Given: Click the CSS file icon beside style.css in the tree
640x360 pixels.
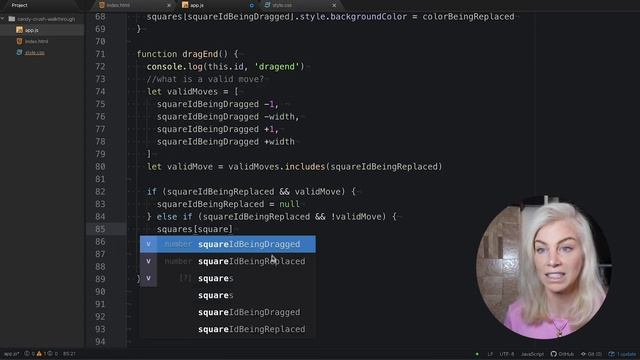Looking at the screenshot, I should pyautogui.click(x=19, y=52).
